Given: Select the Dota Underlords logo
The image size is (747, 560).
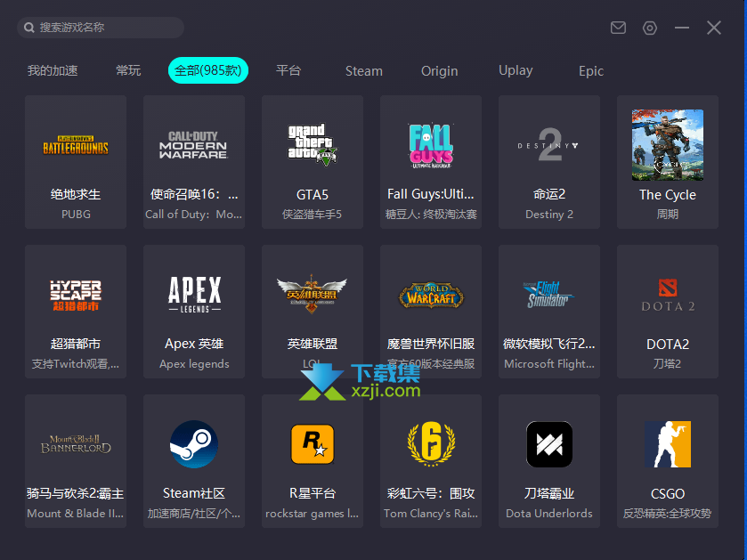Looking at the screenshot, I should (x=548, y=444).
